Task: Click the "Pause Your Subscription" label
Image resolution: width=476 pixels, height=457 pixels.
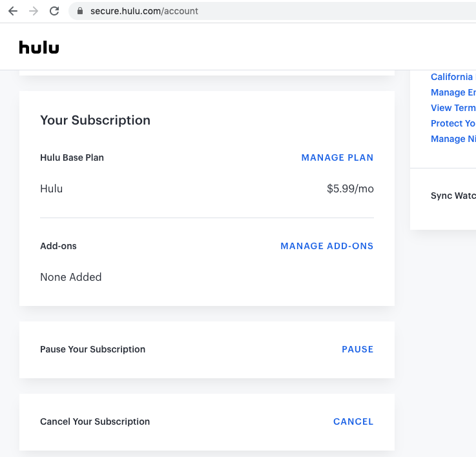Action: [92, 349]
